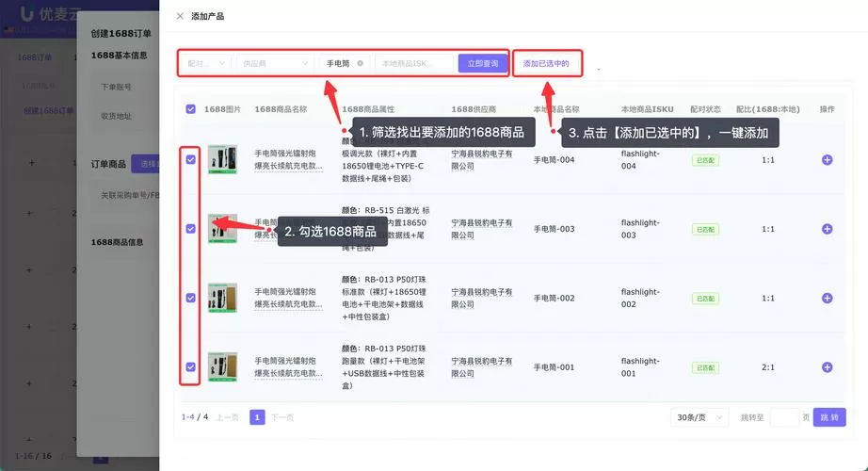Click the 立即查询 search button
868x471 pixels.
pyautogui.click(x=483, y=63)
